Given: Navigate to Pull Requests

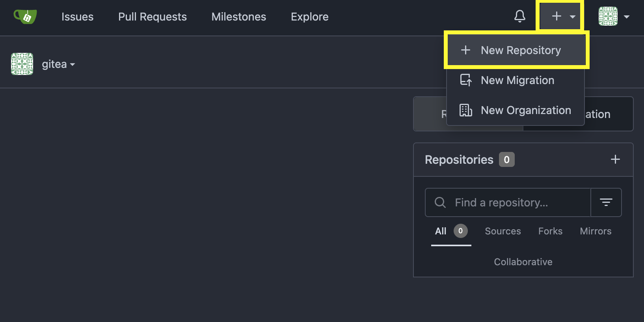Looking at the screenshot, I should tap(152, 17).
